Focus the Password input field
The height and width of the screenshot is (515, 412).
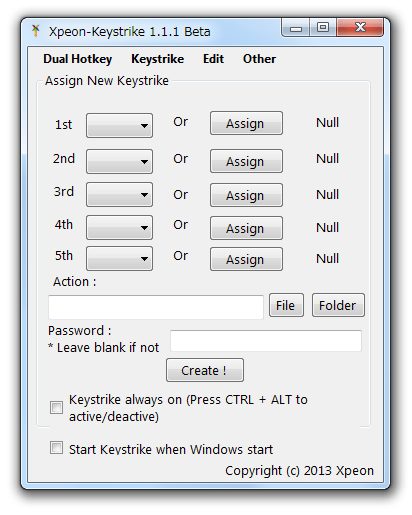click(266, 341)
